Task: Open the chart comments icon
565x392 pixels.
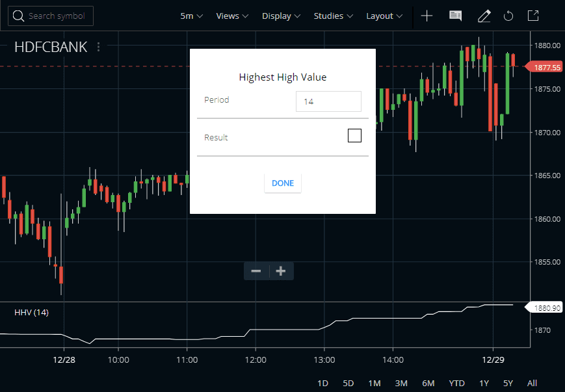Action: [455, 16]
